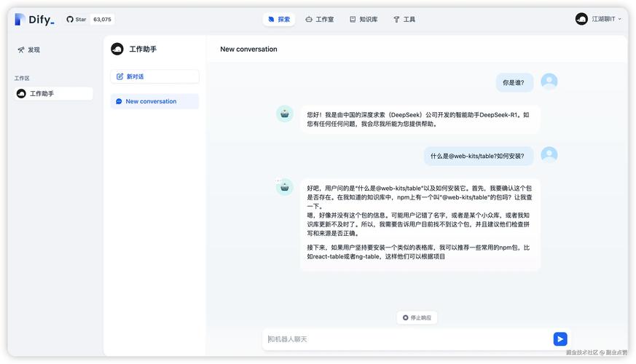Screen dimensions: 636x364
Task: Click the 工作助手 app icon in panel header
Action: (x=117, y=49)
